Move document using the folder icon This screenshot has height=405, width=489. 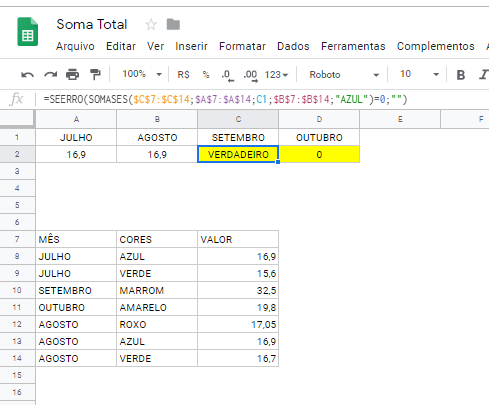173,24
